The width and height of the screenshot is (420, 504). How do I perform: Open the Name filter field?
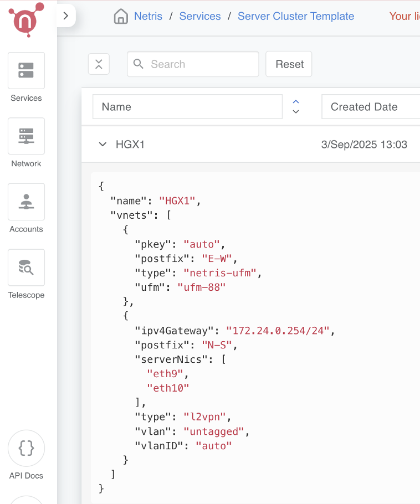point(187,107)
